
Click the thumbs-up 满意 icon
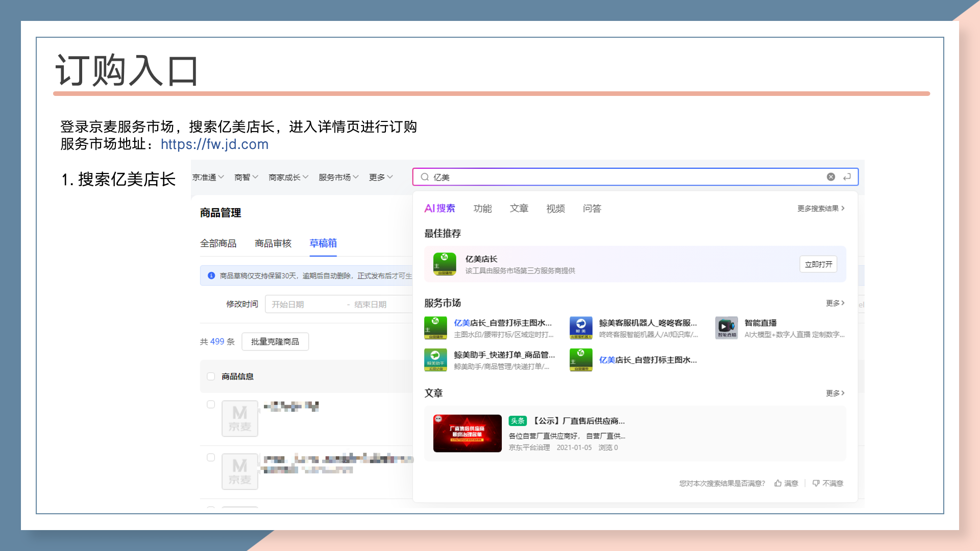778,483
